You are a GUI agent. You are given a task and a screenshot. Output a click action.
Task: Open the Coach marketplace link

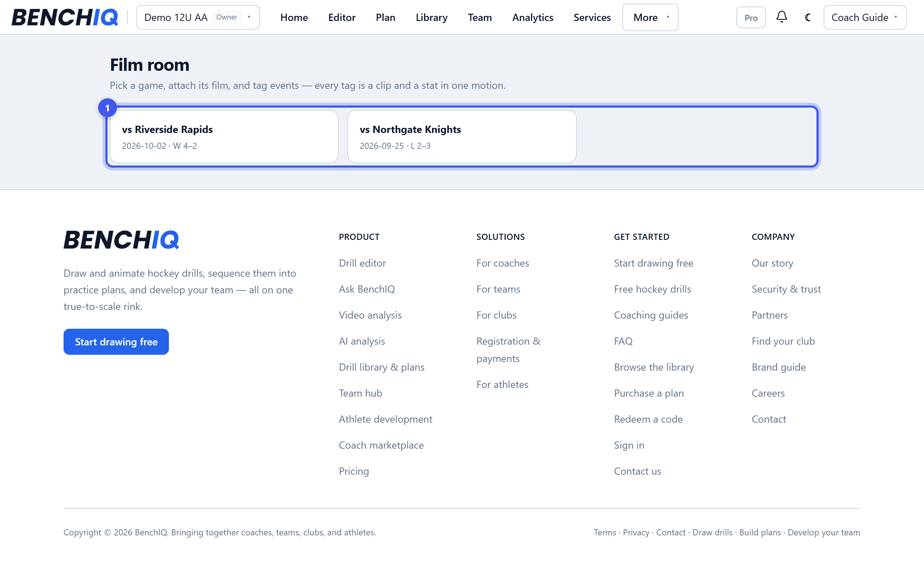click(381, 445)
